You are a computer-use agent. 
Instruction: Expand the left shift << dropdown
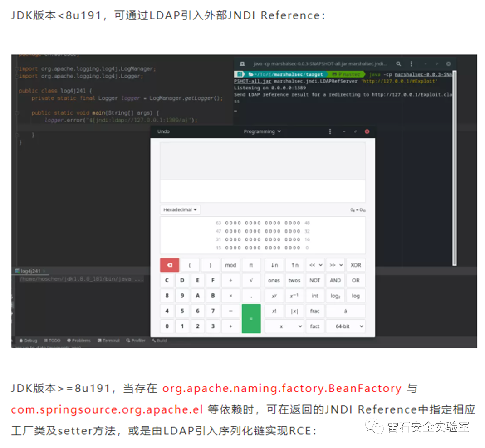pyautogui.click(x=315, y=265)
